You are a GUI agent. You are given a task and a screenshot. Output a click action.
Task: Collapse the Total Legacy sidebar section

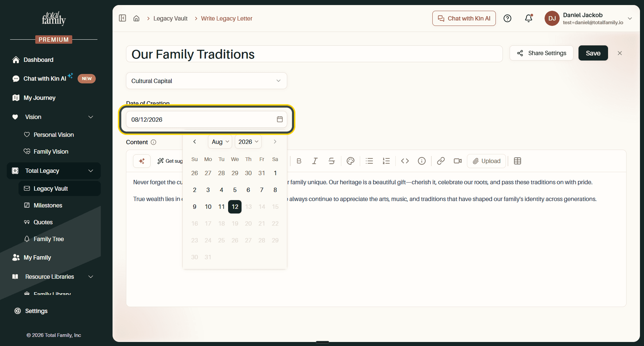(x=91, y=171)
